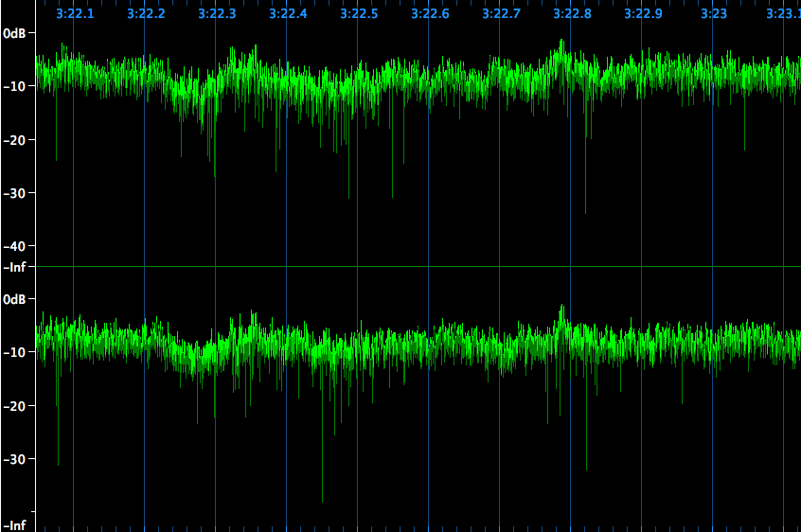Click the 3:22.5 time ruler label

[x=359, y=14]
